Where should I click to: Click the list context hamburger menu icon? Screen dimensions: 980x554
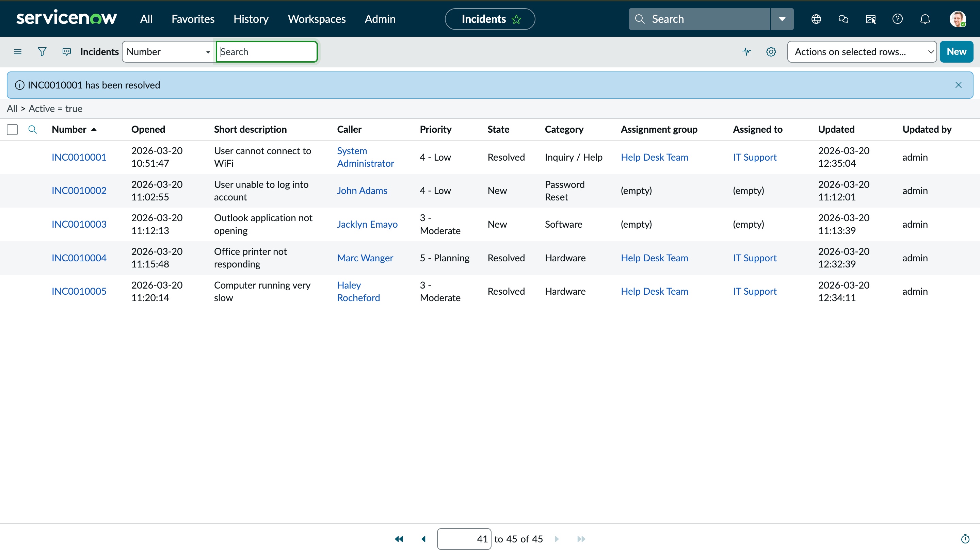click(x=17, y=51)
